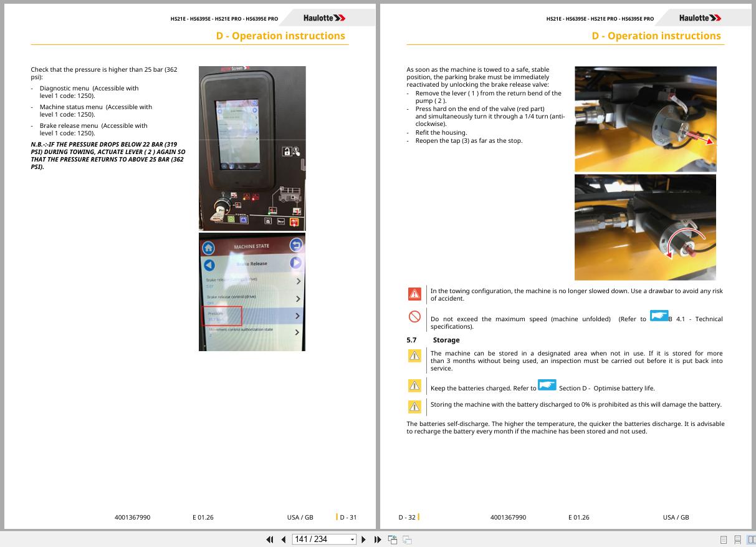Switch to single page view

tap(724, 540)
